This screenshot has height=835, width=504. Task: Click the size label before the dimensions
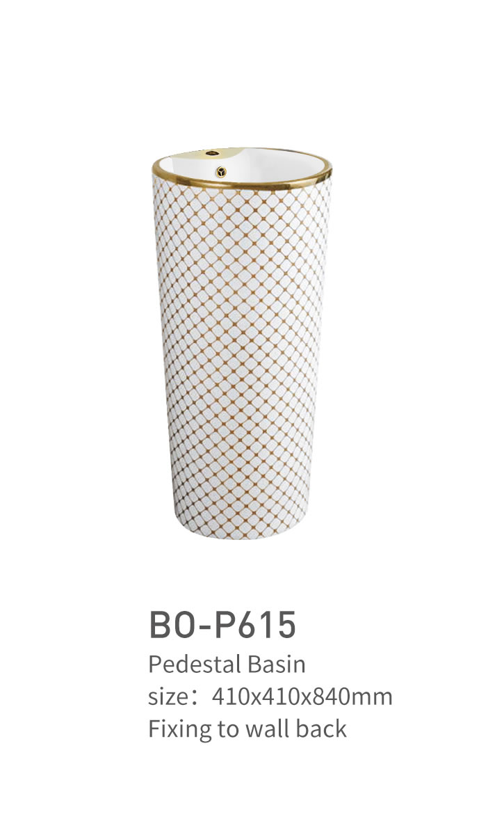[x=170, y=697]
